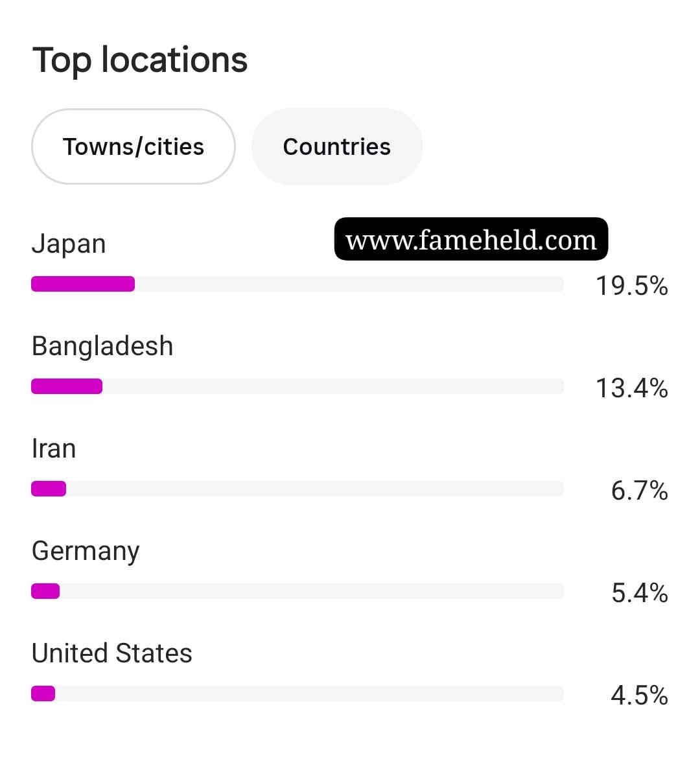Click the United States country label
Screen dimensions: 700x757
click(112, 653)
